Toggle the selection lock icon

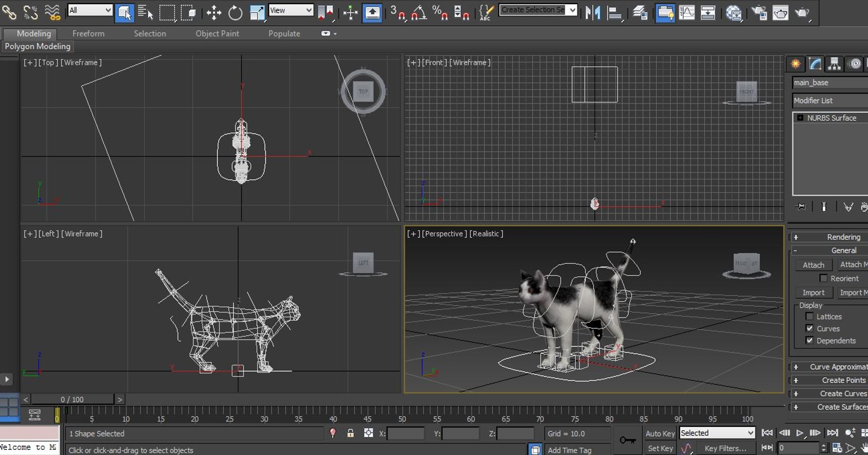350,433
